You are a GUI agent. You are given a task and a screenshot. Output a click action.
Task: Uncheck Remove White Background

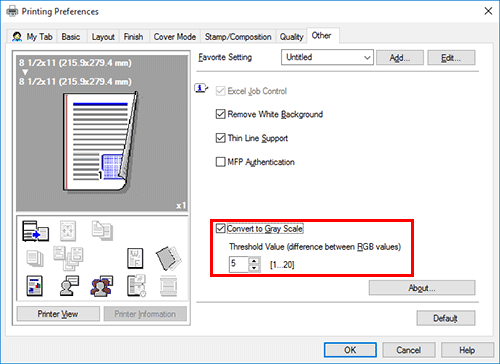tap(220, 114)
